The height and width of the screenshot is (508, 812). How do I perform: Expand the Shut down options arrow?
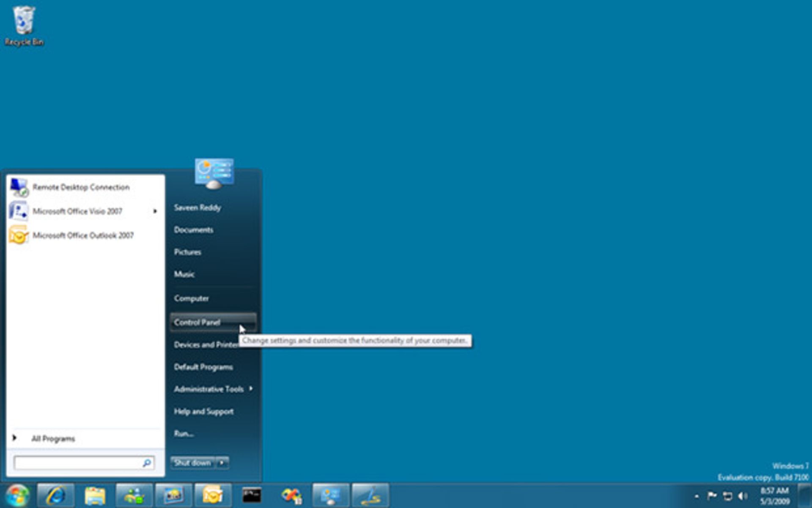(222, 463)
